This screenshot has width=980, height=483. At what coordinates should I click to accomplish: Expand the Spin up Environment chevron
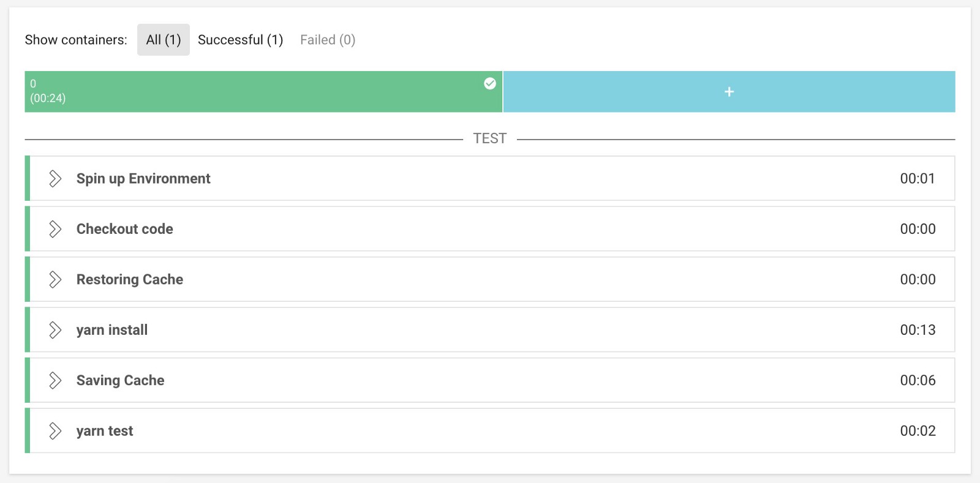[x=55, y=179]
